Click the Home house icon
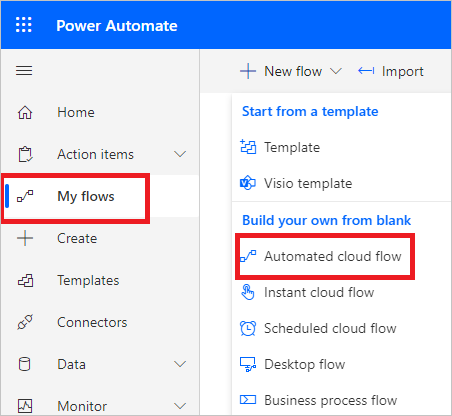 [x=25, y=112]
